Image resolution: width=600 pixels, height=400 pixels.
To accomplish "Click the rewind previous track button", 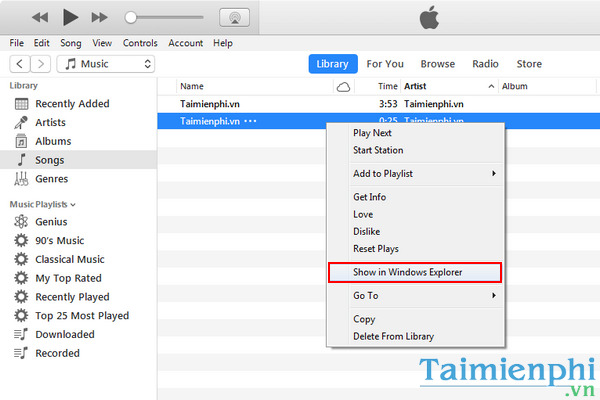I will 40,17.
